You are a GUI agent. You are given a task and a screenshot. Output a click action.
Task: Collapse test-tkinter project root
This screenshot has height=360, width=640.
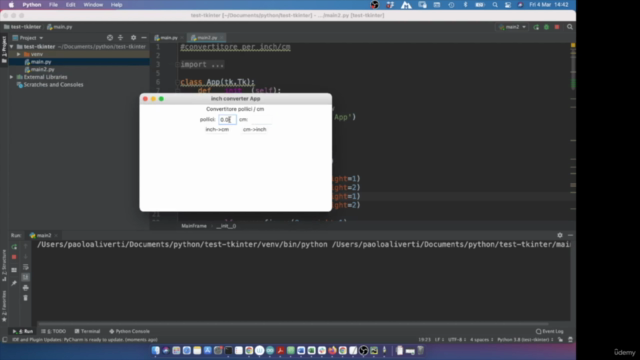point(11,47)
